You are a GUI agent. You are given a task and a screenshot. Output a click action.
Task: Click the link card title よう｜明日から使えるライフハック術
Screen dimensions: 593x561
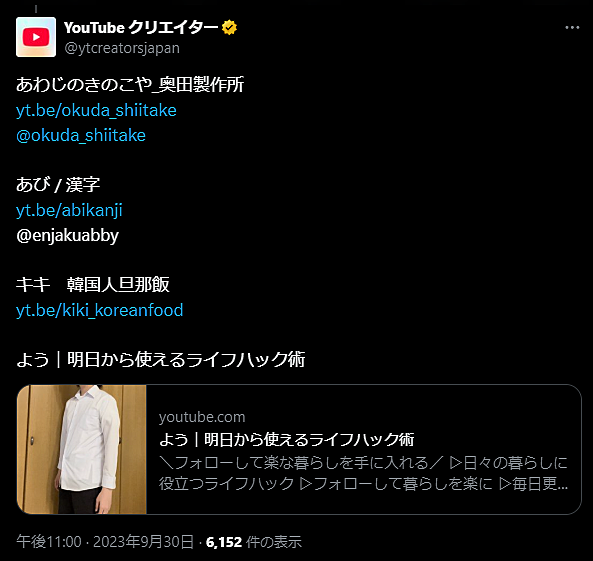(x=287, y=440)
